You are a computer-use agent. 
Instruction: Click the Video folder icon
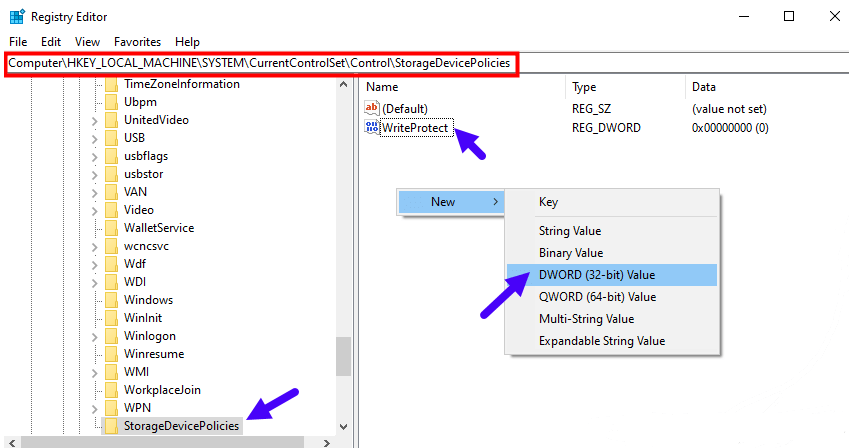[x=111, y=210]
